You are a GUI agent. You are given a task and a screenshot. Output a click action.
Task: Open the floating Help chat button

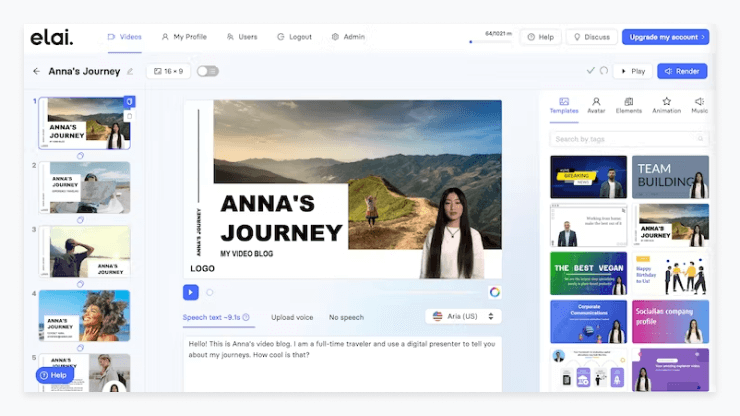pyautogui.click(x=55, y=375)
